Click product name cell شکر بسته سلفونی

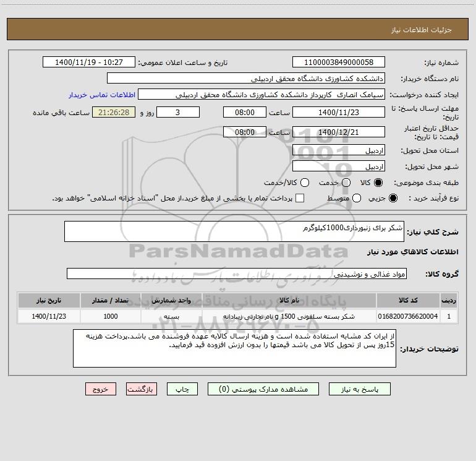[x=289, y=316]
